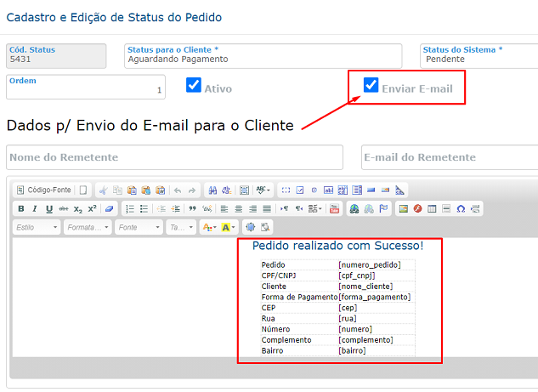Expand the Fonte dropdown
Screen dimensions: 538x392
(x=138, y=227)
